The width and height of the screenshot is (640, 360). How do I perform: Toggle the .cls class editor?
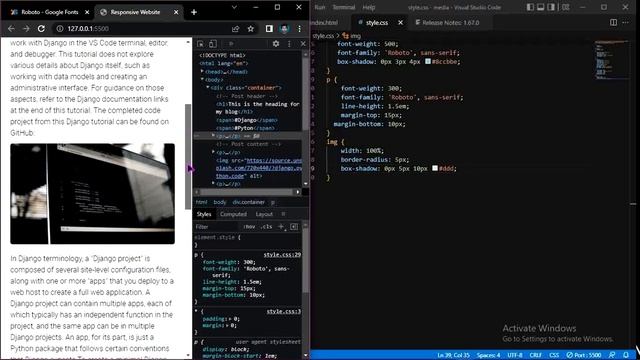[x=267, y=227]
